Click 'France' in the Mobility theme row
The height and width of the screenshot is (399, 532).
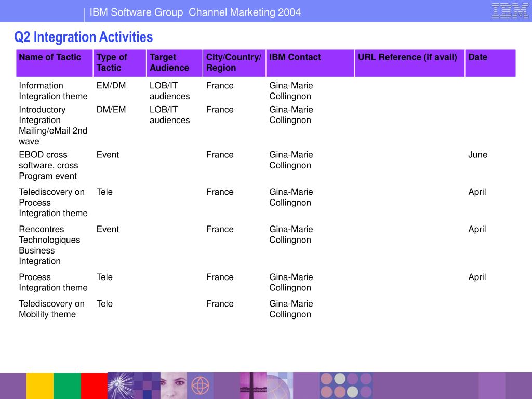pyautogui.click(x=220, y=303)
